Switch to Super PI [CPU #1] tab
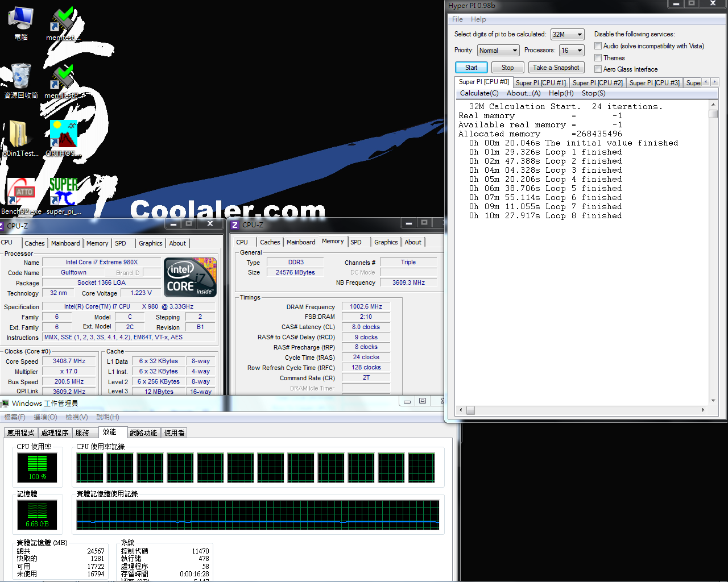 (x=541, y=83)
